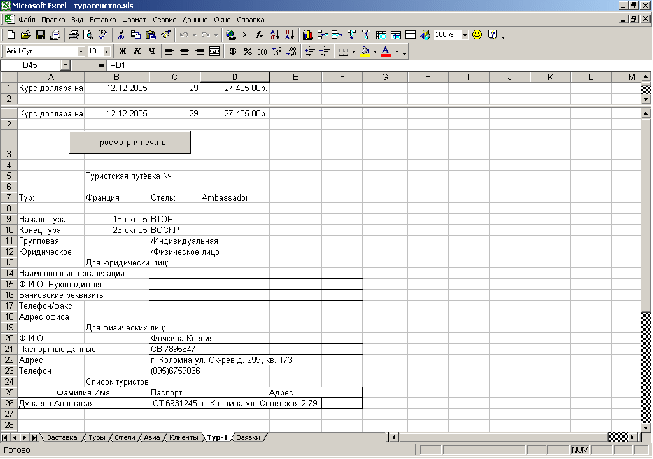Image resolution: width=653 pixels, height=459 pixels.
Task: Open the fill color palette arrow
Action: 375,52
